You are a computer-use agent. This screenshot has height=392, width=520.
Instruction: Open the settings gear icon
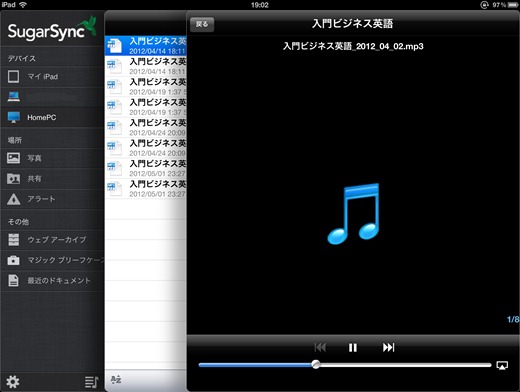[13, 382]
